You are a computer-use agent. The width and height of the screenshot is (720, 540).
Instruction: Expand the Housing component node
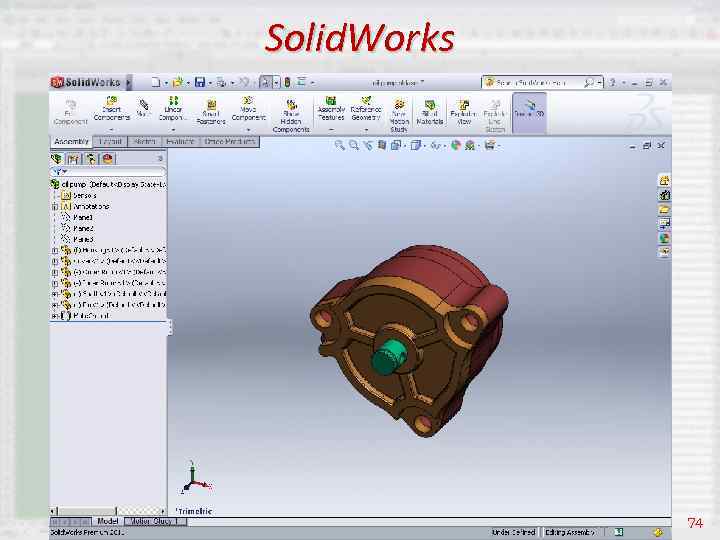click(55, 250)
